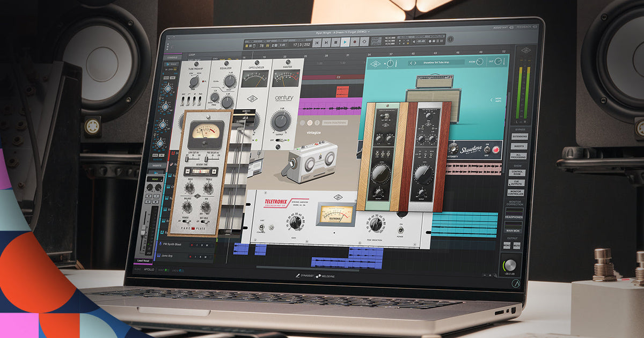Toggle Mono output in monitor section
Viewport: 644px width, 338px height.
pyautogui.click(x=507, y=245)
